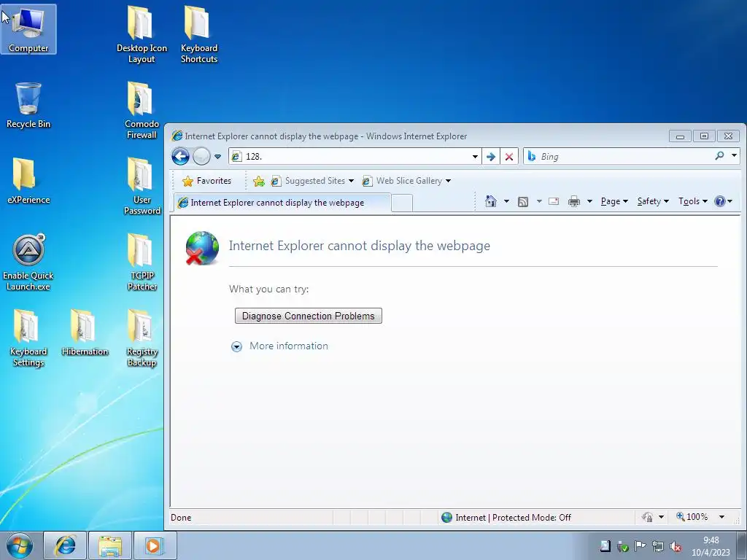Open the zoom level 100% button
The height and width of the screenshot is (560, 747).
pos(692,517)
